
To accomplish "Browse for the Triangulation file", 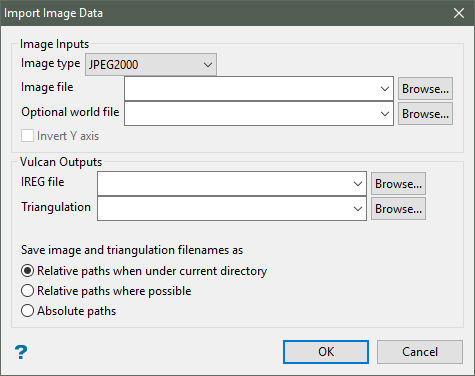I will [398, 209].
